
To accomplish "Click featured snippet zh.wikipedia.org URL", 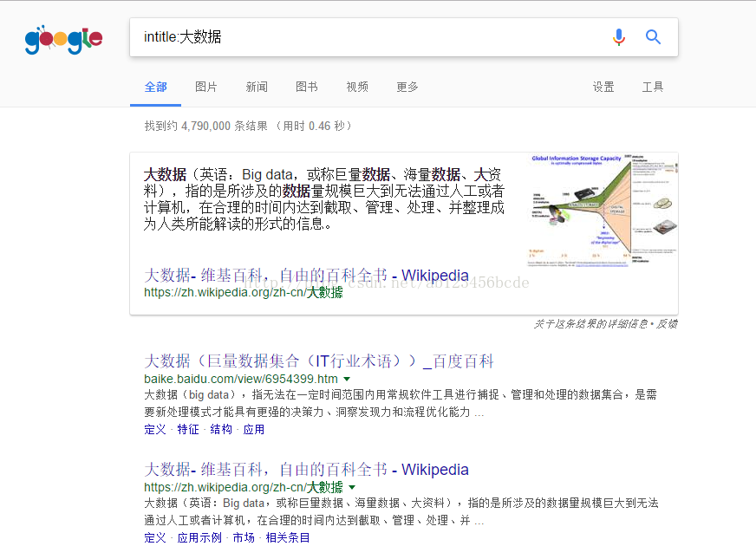I will pos(244,293).
